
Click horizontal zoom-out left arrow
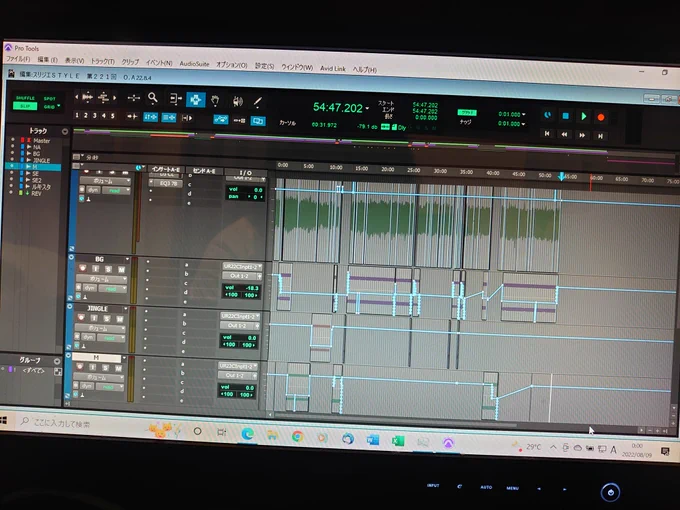tap(76, 97)
